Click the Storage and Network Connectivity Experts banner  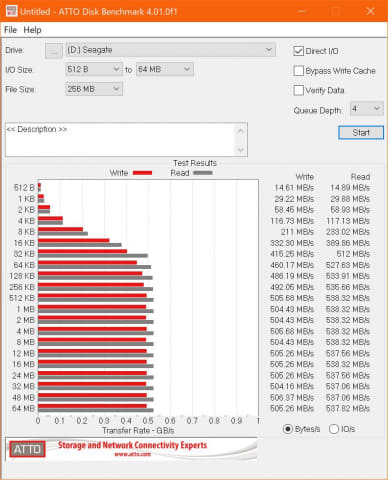(132, 445)
